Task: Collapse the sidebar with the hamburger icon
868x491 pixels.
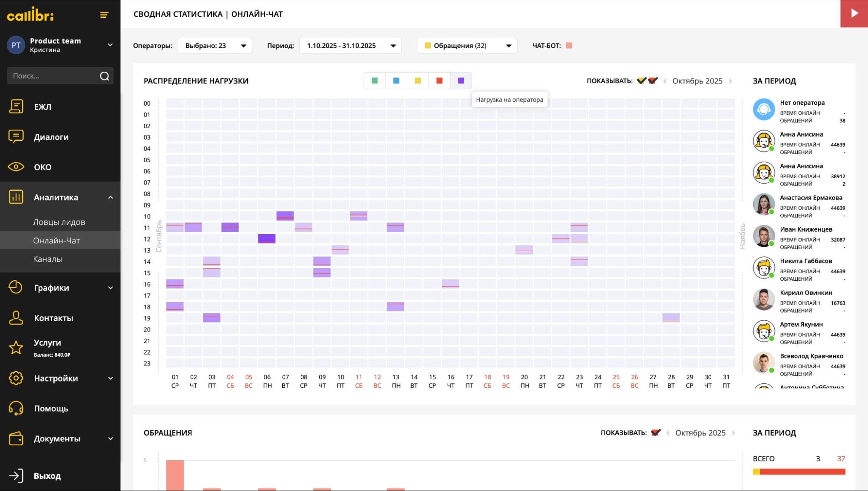Action: tap(104, 15)
